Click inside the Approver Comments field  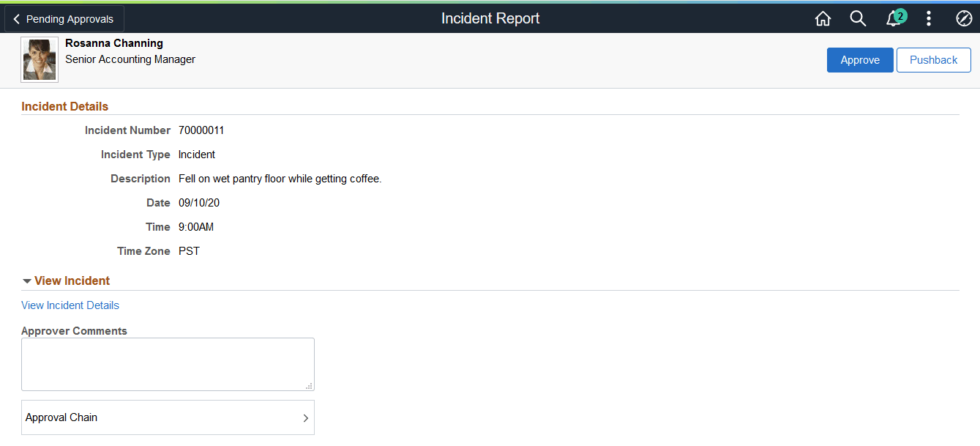[x=168, y=364]
